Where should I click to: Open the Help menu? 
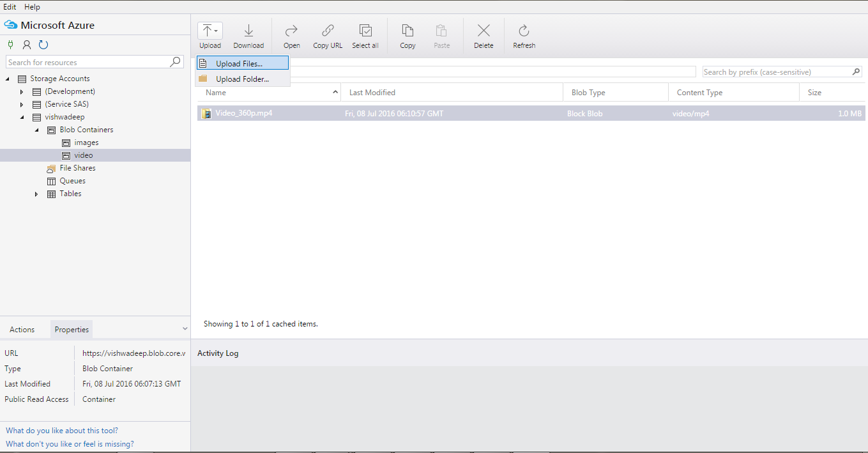point(32,6)
